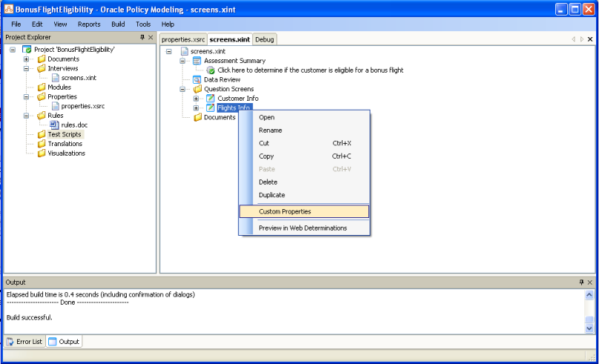This screenshot has width=599, height=364.
Task: Open the Tools menu
Action: pyautogui.click(x=143, y=24)
